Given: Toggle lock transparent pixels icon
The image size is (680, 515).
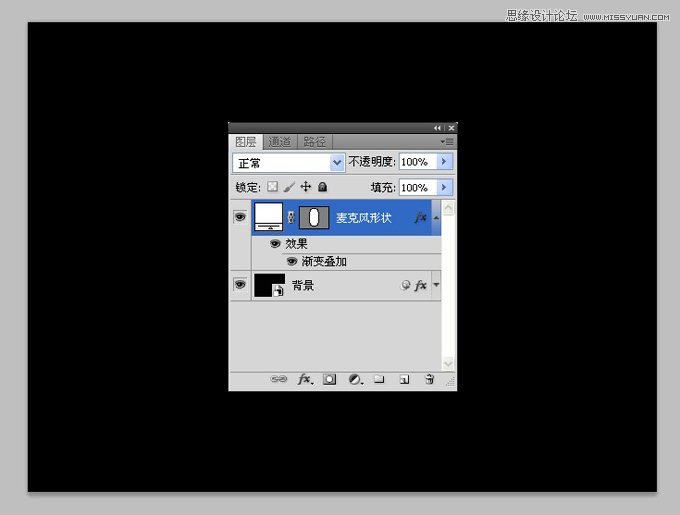Looking at the screenshot, I should click(x=272, y=186).
